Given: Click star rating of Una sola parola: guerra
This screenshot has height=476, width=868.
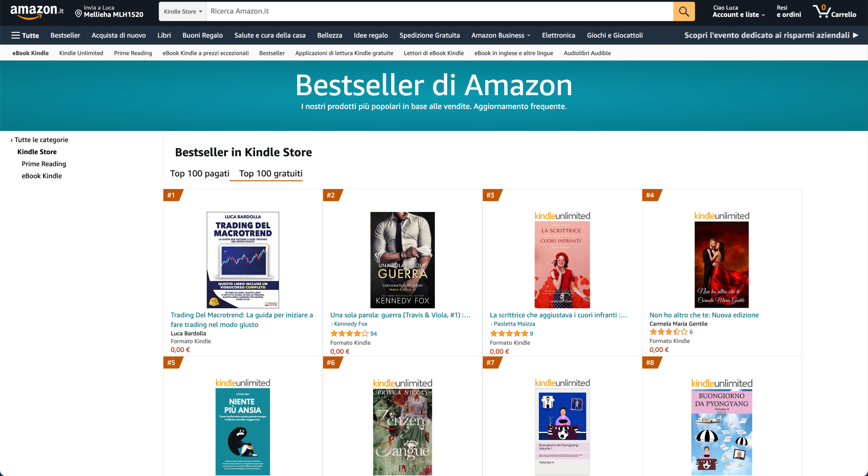Looking at the screenshot, I should (349, 333).
